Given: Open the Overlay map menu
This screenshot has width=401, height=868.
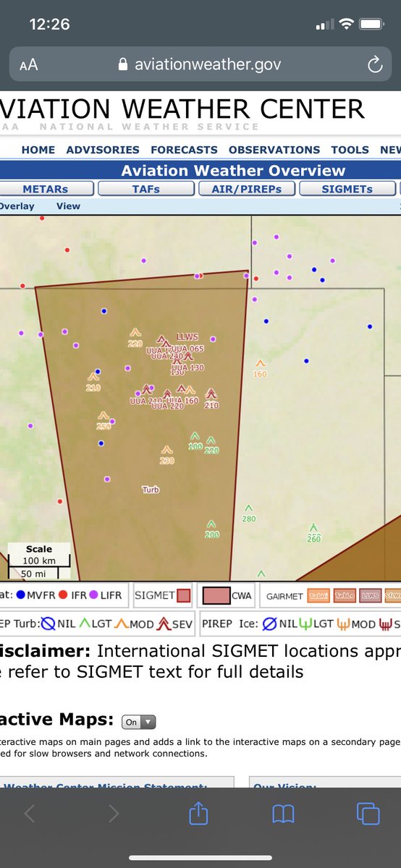Looking at the screenshot, I should click(x=17, y=206).
